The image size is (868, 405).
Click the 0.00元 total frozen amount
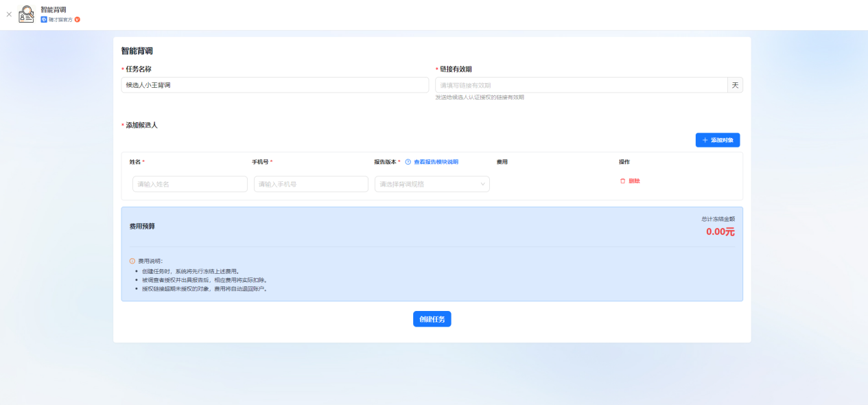720,232
